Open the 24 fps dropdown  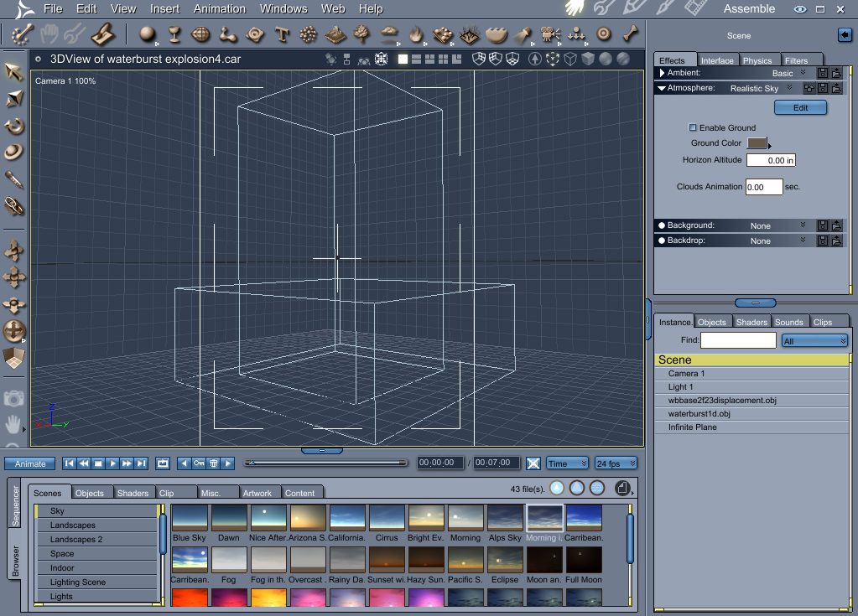(x=616, y=463)
